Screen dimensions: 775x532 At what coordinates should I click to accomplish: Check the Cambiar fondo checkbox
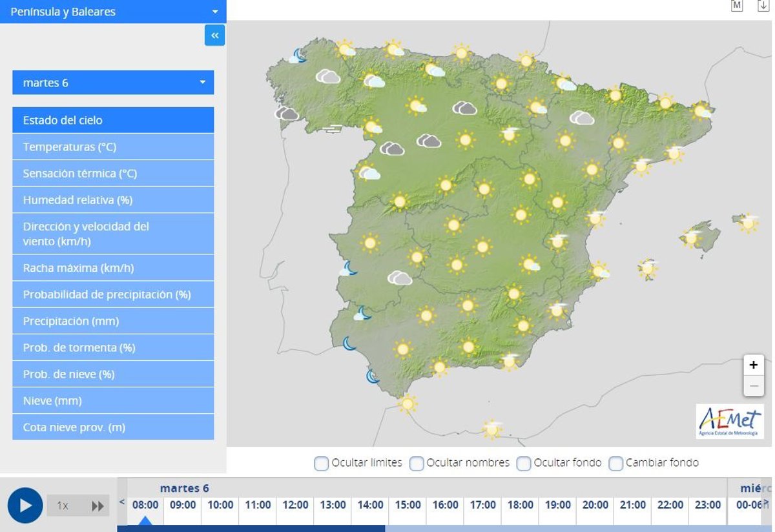[616, 463]
